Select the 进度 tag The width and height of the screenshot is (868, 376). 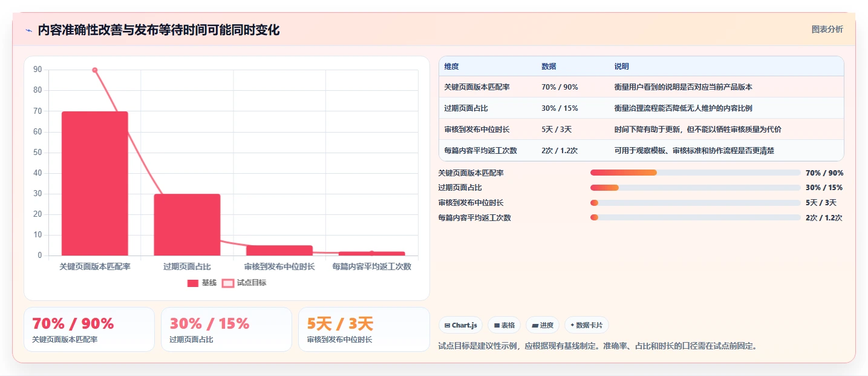543,325
